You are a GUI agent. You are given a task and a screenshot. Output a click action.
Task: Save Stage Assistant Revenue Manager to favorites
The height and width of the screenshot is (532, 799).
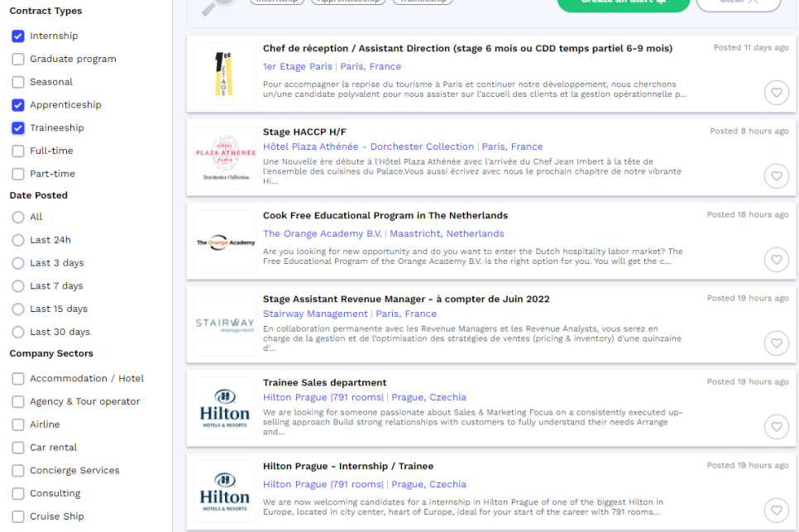pyautogui.click(x=776, y=343)
